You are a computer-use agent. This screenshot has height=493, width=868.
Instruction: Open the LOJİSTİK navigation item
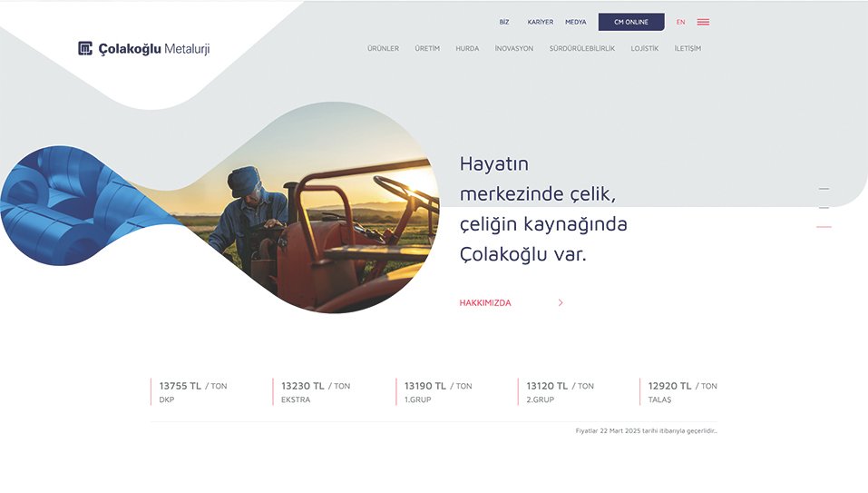pos(645,49)
